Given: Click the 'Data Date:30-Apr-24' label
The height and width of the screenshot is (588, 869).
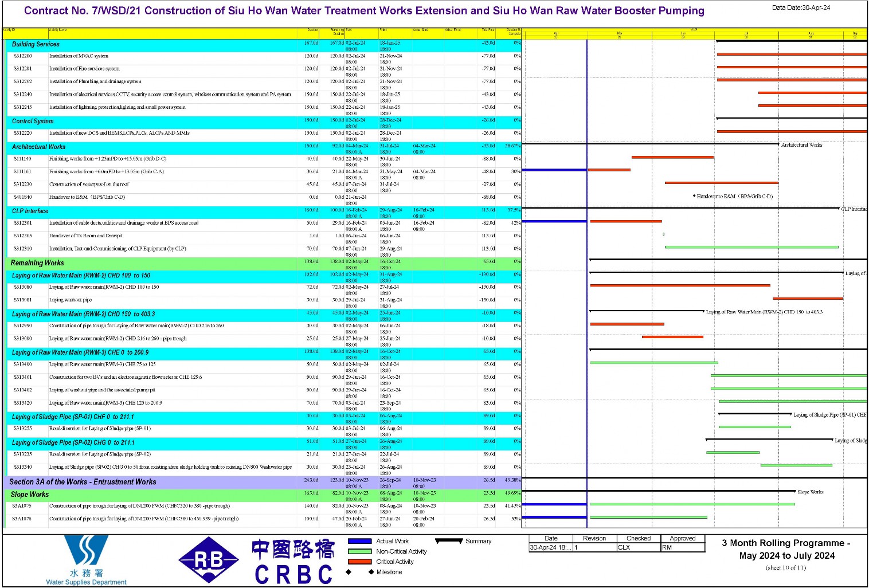Looking at the screenshot, I should point(801,7).
